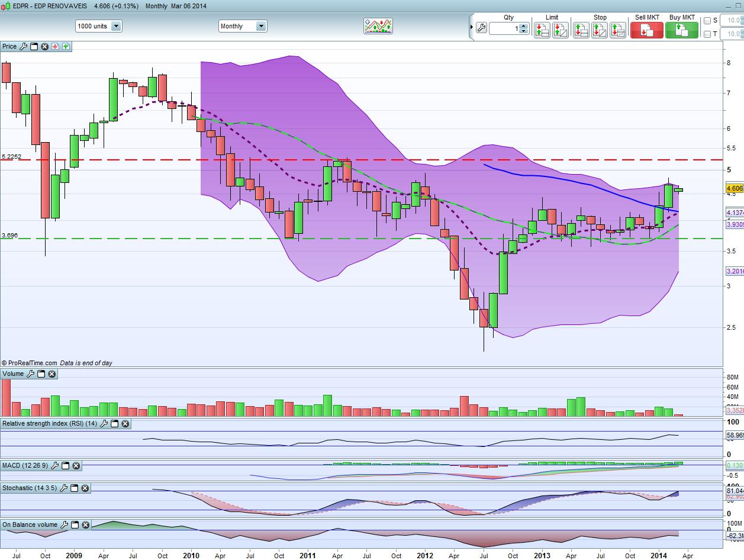Open the 1000 units dropdown

pos(99,26)
